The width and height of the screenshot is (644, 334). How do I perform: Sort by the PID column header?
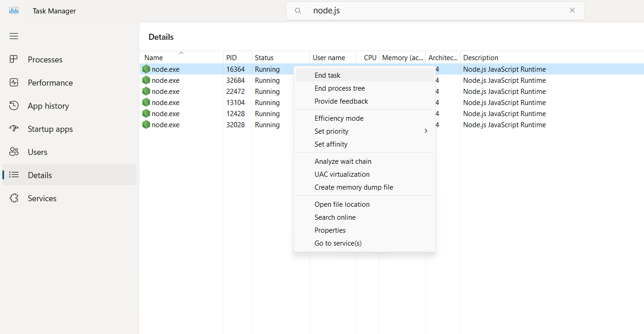click(x=237, y=57)
